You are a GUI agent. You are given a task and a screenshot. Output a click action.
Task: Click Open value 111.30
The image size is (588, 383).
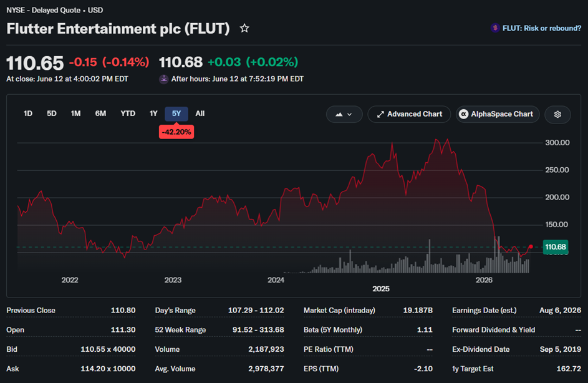(x=123, y=330)
